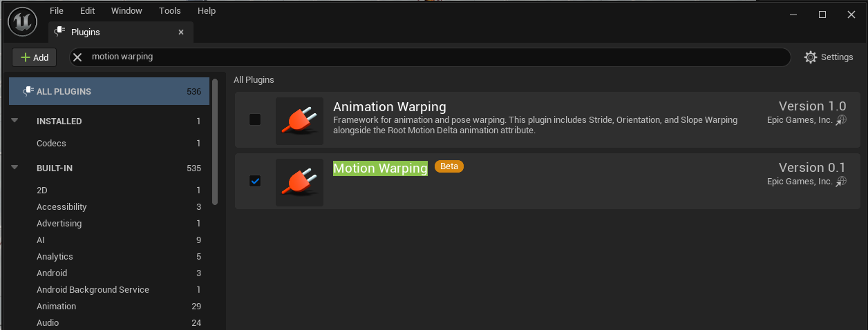Screen dimensions: 868x330
Task: Open the File menu
Action: [x=57, y=10]
